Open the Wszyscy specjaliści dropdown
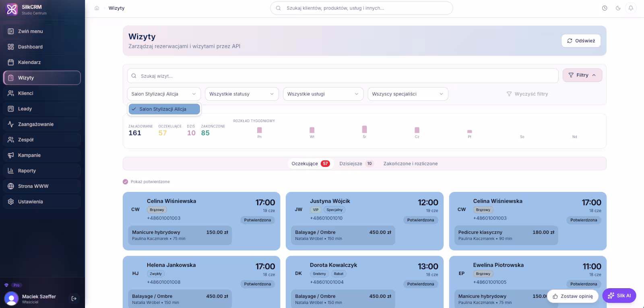 point(408,94)
